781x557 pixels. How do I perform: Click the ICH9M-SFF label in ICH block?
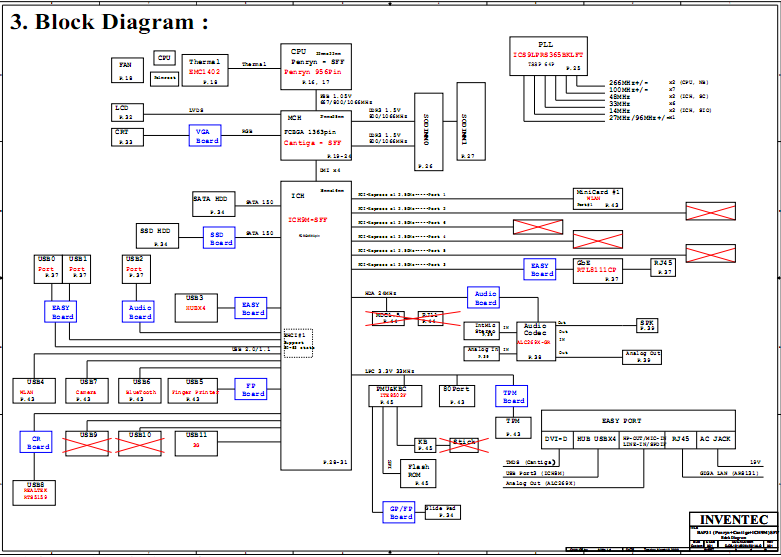(x=308, y=219)
